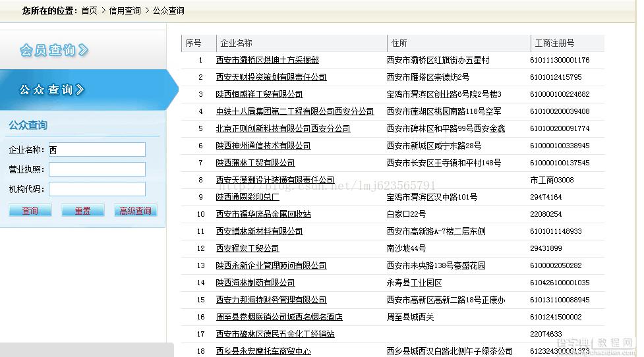Select address 西安市未央路138号豪盛花园
The image size is (644, 357).
coord(436,265)
